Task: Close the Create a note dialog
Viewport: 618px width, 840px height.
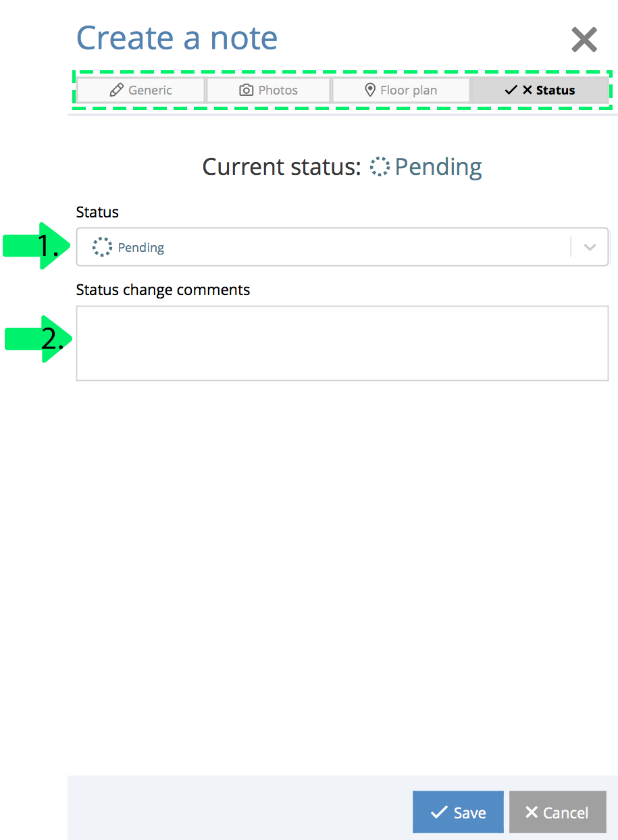Action: (584, 40)
